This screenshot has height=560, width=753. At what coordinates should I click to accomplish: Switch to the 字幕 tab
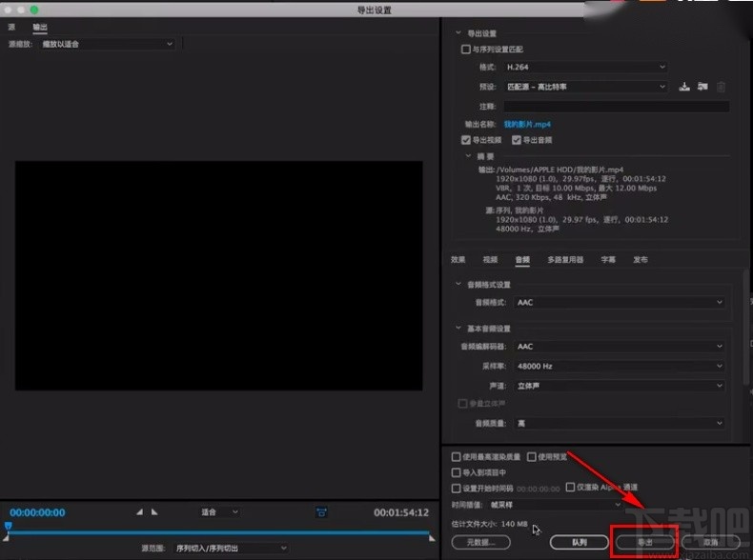608,259
